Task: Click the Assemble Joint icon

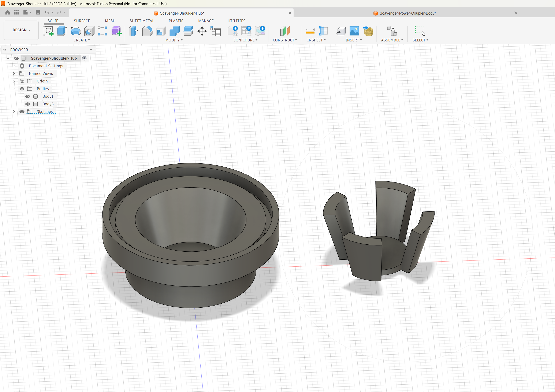Action: 392,31
